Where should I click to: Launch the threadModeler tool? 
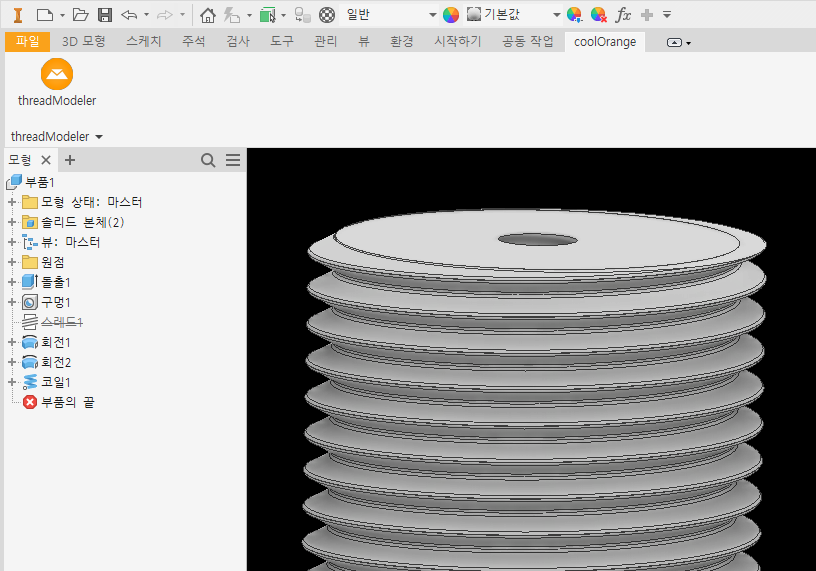57,82
